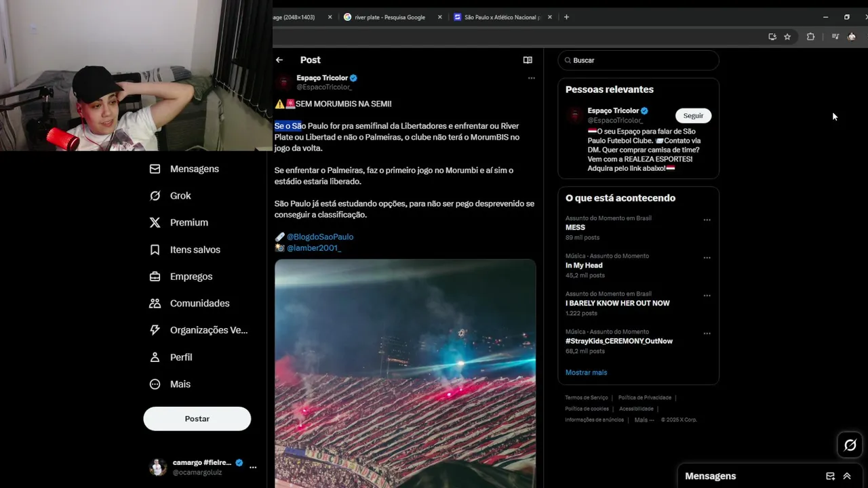Follow Espaço Tricolor with Seguir button

693,116
